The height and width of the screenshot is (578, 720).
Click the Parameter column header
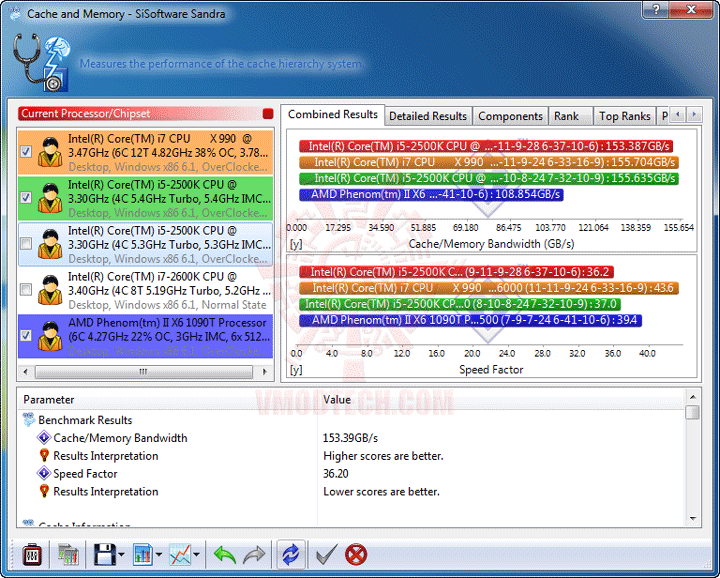[x=168, y=399]
